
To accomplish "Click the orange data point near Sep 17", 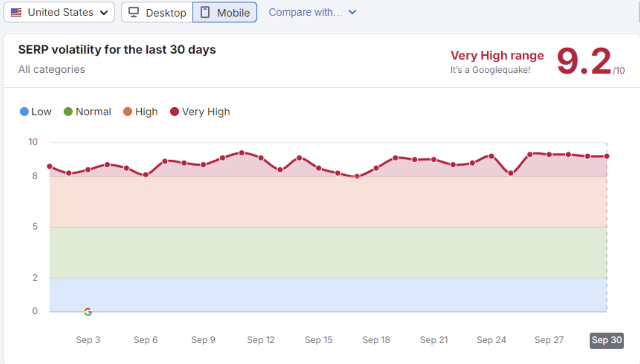I will coord(357,177).
